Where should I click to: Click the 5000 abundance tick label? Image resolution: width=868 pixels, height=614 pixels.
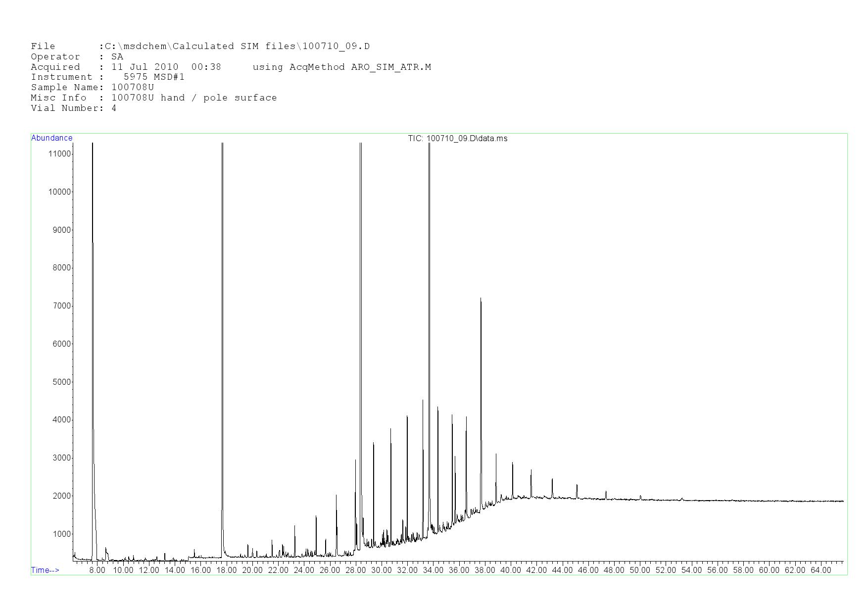pyautogui.click(x=61, y=382)
